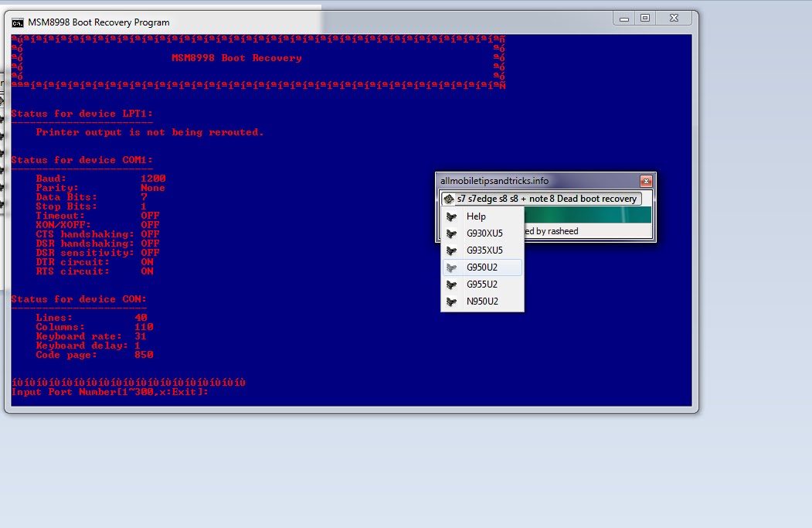
Task: Click 'Printer output is not being rerouted.' line
Action: [150, 132]
